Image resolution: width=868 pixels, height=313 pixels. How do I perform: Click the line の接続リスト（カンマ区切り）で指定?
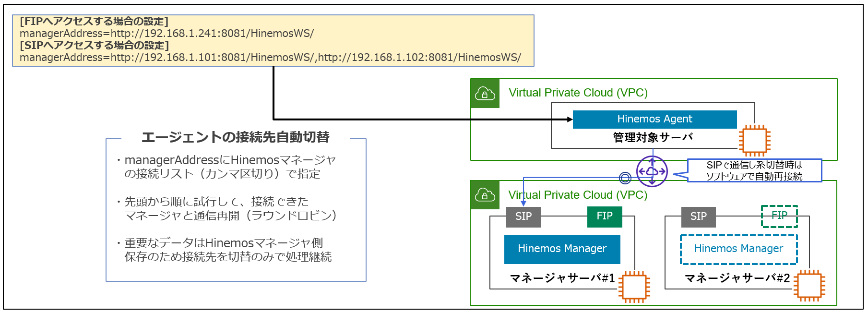(x=222, y=174)
